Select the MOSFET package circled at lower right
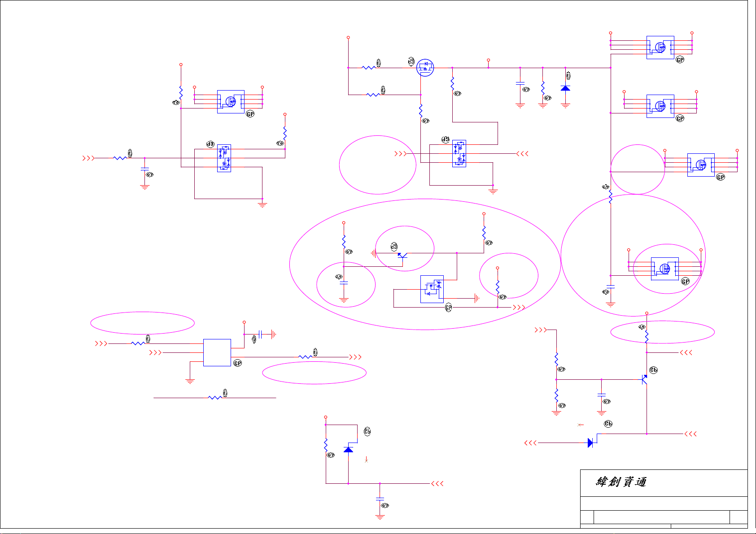756x534 pixels. point(664,269)
